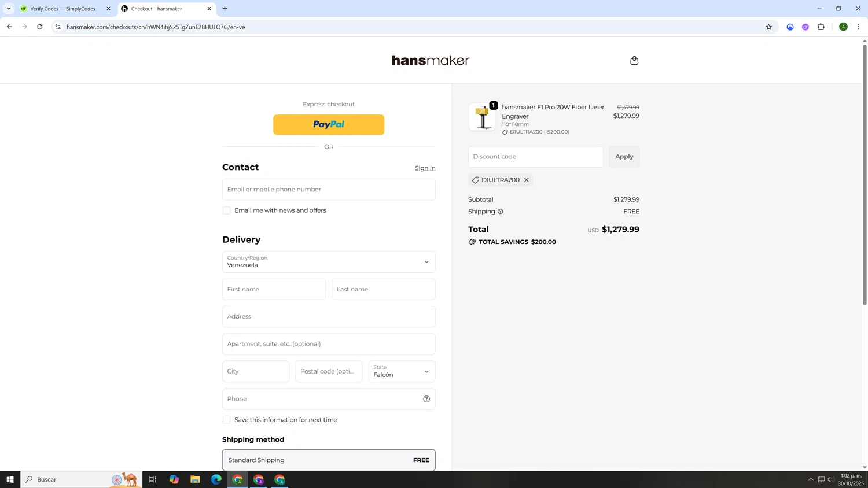
Task: Open the tab search dropdown arrow
Action: click(9, 9)
